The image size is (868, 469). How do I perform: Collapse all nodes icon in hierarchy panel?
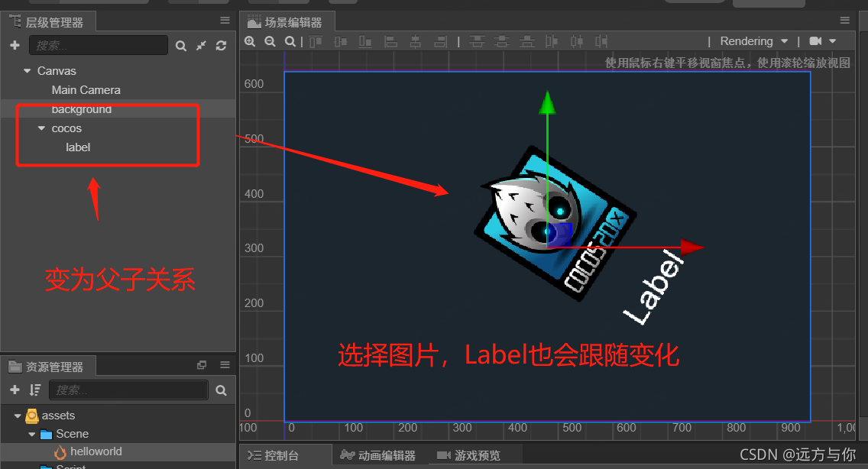201,46
